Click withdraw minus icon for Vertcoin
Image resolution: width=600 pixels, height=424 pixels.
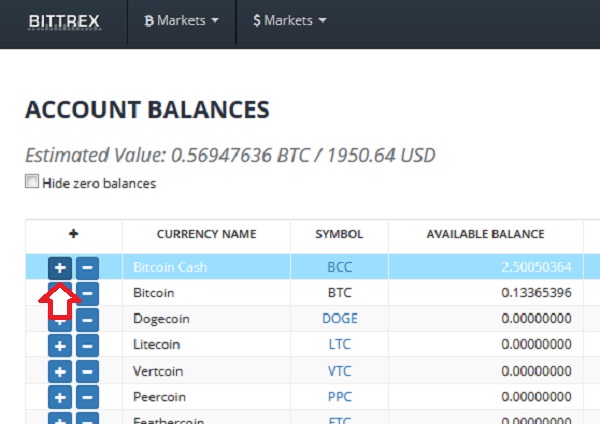pos(87,372)
